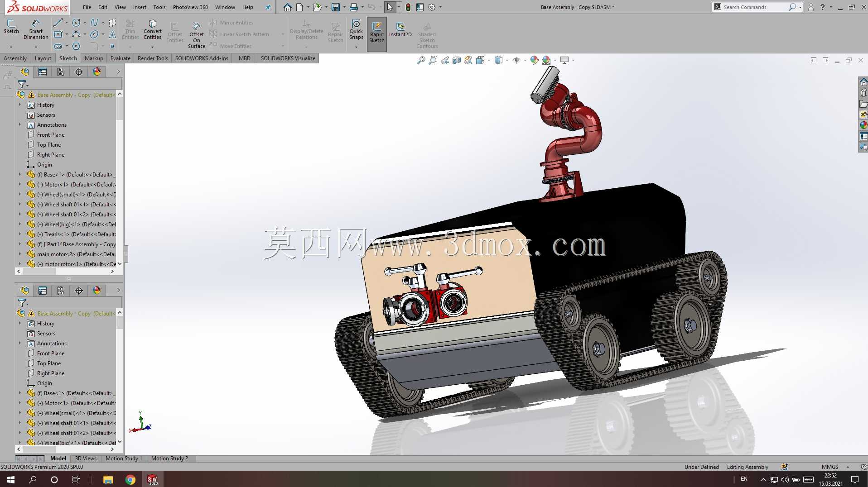Open the Design Library task pane icon
Image resolution: width=868 pixels, height=487 pixels.
[863, 93]
